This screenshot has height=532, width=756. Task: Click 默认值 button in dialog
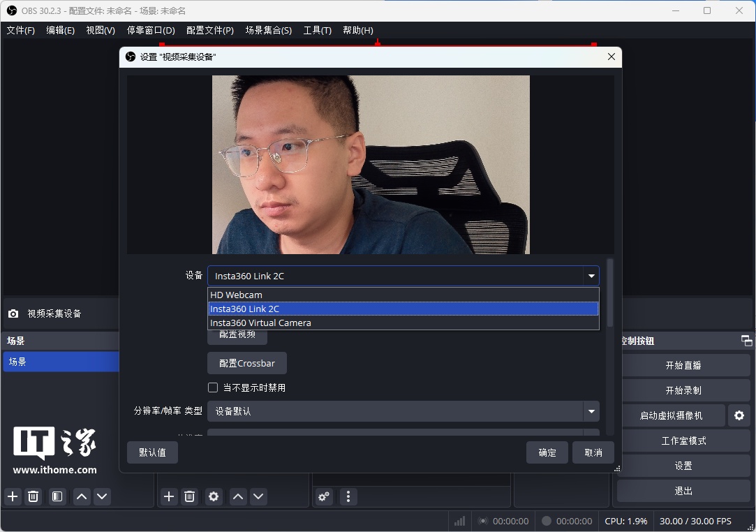[x=152, y=452]
